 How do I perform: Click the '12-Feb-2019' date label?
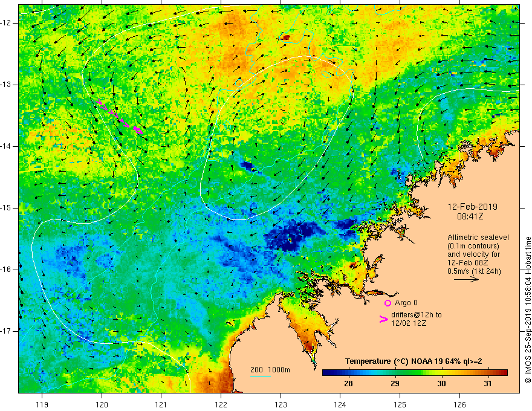coord(472,207)
